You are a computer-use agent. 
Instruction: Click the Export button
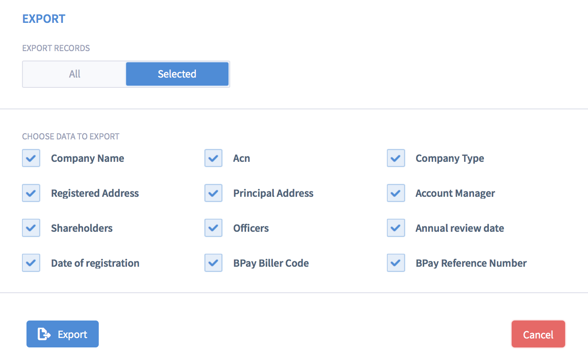(x=62, y=334)
